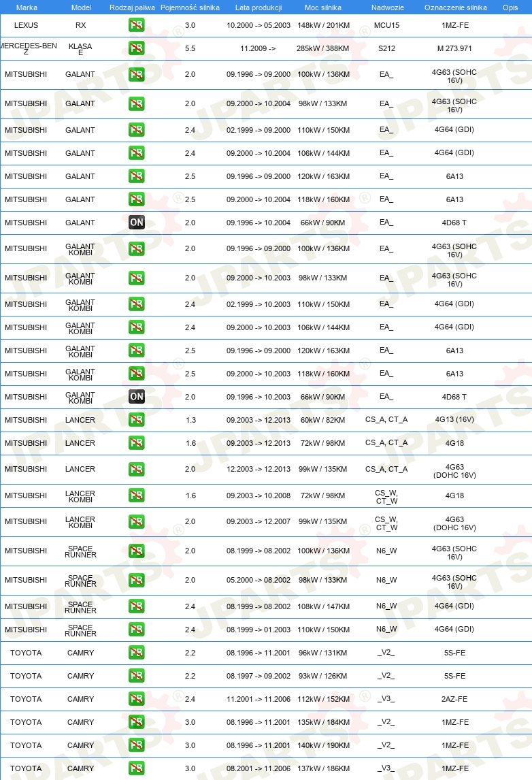Click the petrol icon for Galant Kombi 118kW
Viewport: 532px width, 780px height.
(x=136, y=374)
